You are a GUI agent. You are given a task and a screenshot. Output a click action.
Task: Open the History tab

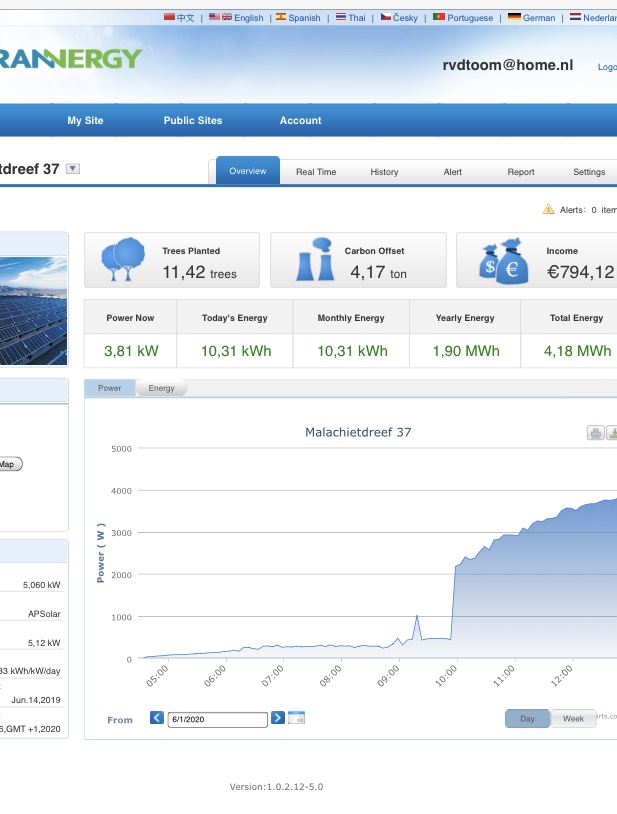384,172
